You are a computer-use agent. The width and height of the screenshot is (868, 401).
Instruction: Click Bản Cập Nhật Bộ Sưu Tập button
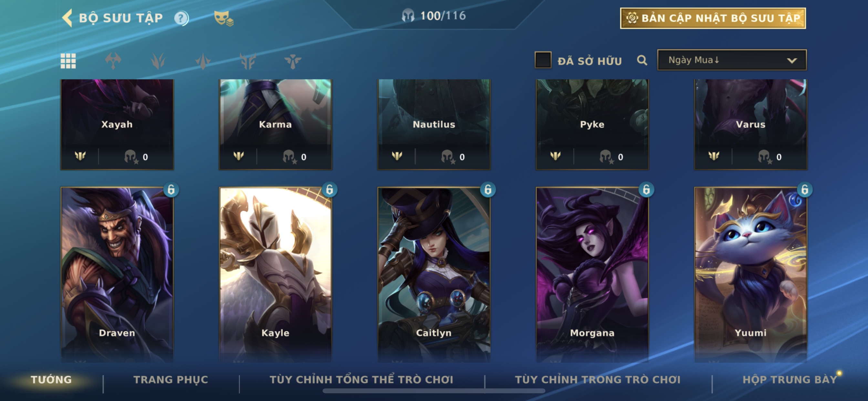point(713,18)
